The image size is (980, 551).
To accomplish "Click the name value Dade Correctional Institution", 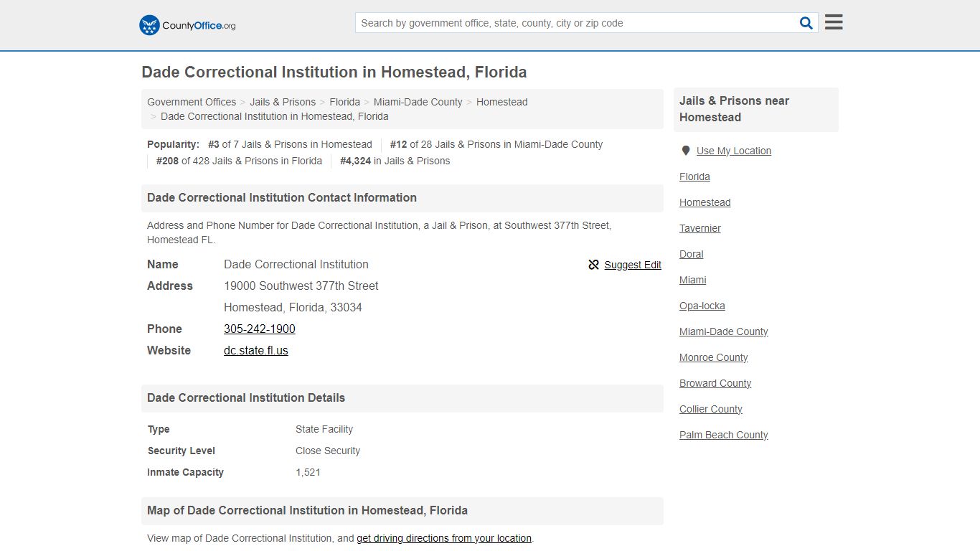I will tap(296, 264).
